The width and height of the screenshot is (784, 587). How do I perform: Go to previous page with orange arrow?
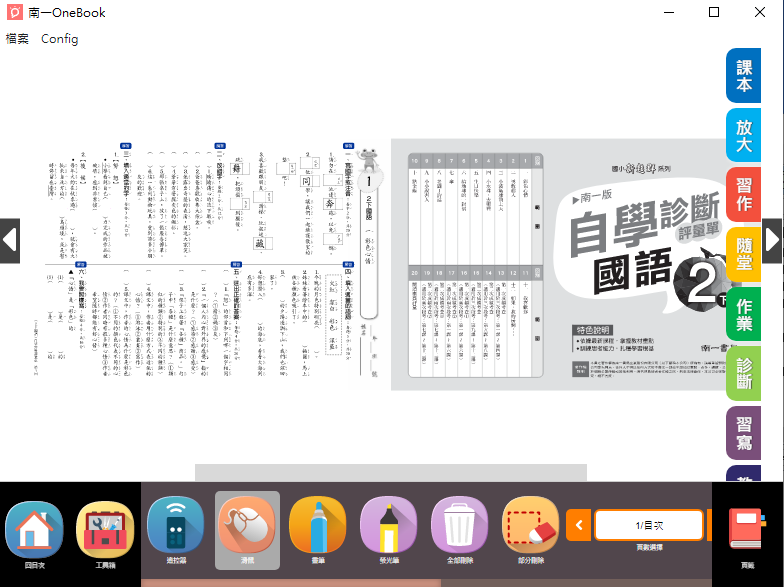578,525
